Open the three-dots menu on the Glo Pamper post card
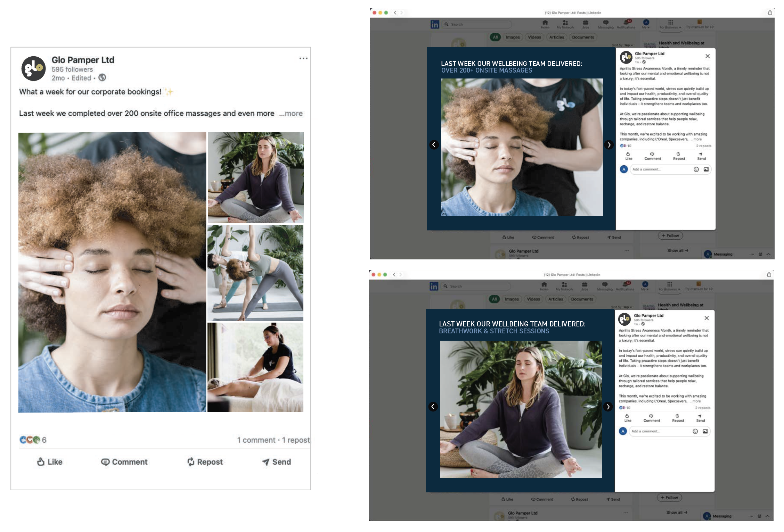Screen dimensions: 784x532 coord(303,58)
